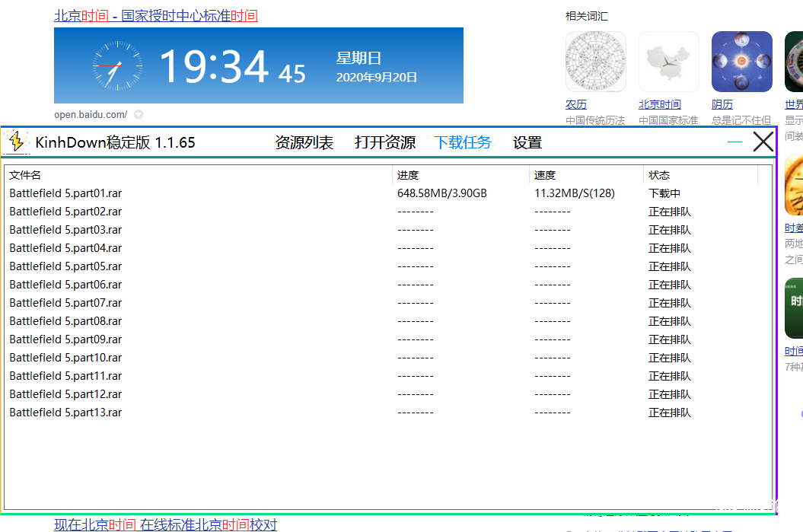Switch to the 打开资源 tab
803x532 pixels.
(385, 142)
